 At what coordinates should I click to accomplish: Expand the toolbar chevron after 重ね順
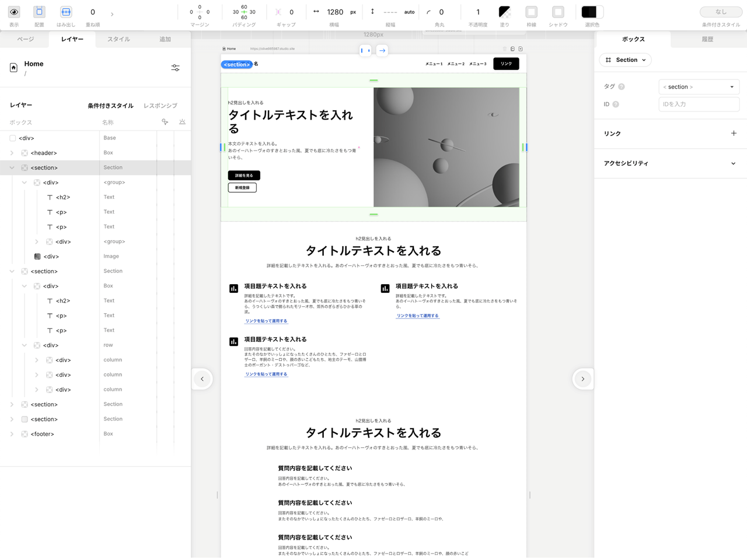tap(112, 14)
